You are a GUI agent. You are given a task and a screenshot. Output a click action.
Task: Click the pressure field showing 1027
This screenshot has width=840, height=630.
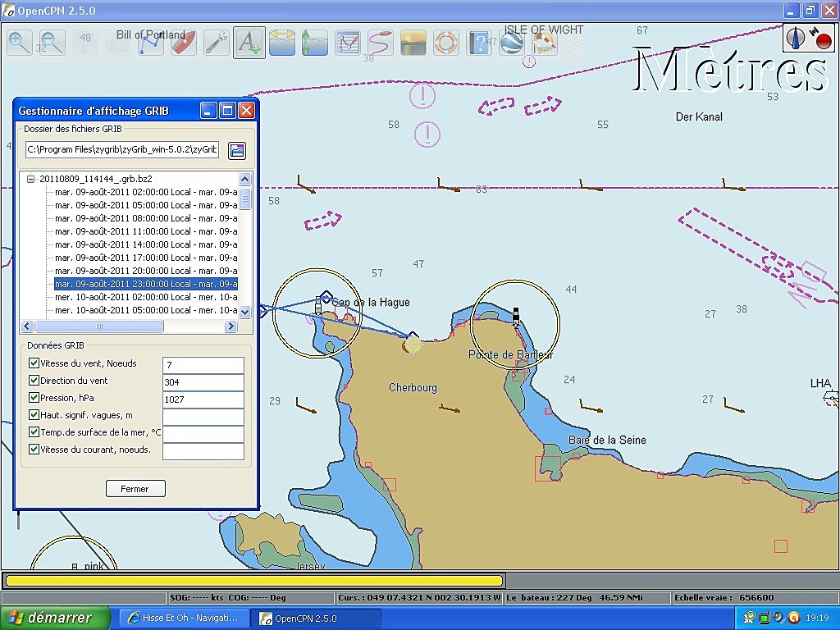click(203, 399)
